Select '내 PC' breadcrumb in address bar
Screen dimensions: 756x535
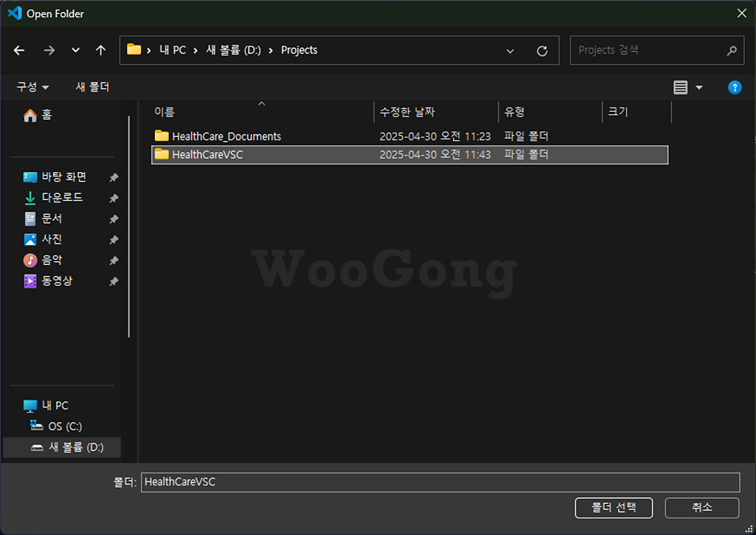[173, 50]
